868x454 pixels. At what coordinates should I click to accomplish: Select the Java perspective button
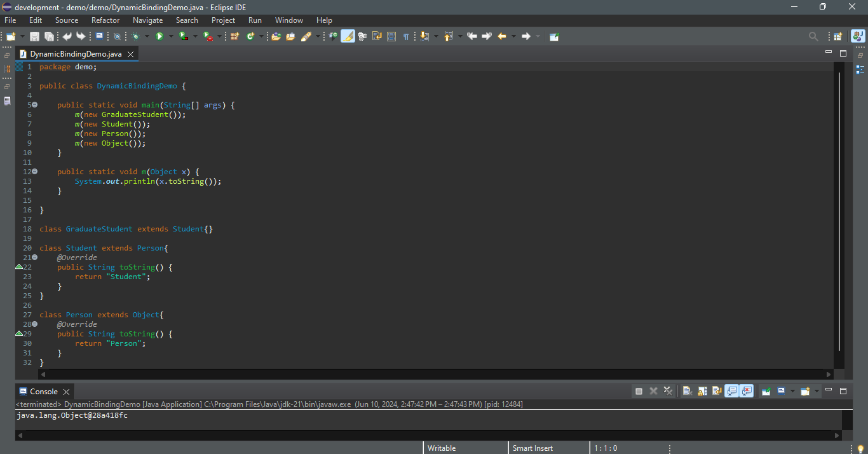(x=858, y=36)
